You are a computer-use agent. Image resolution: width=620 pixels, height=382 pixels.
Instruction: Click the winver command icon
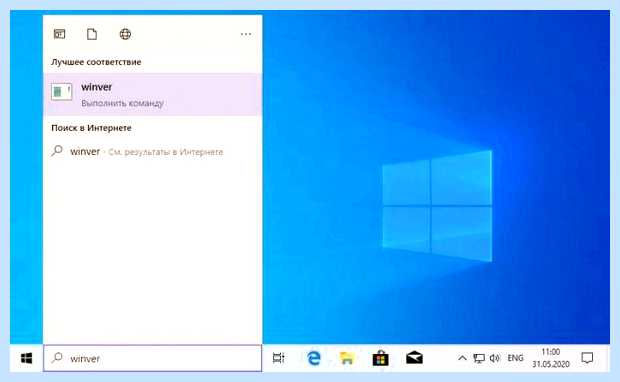(61, 92)
